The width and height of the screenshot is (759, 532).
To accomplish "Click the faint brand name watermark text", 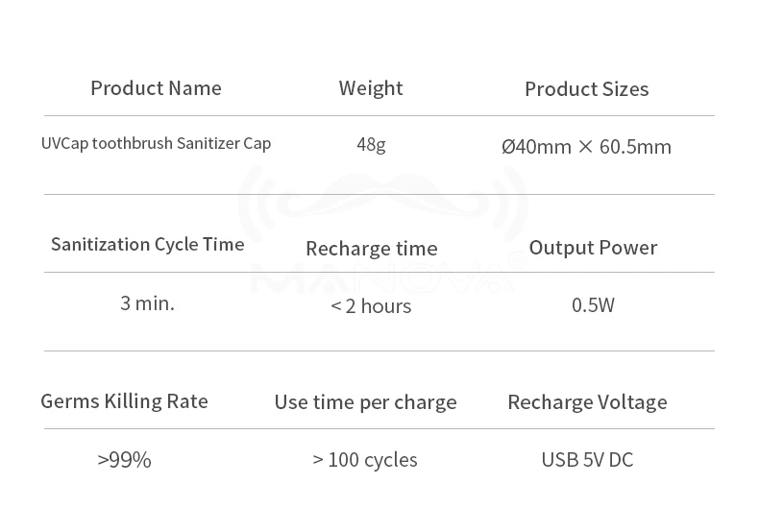I will click(382, 277).
